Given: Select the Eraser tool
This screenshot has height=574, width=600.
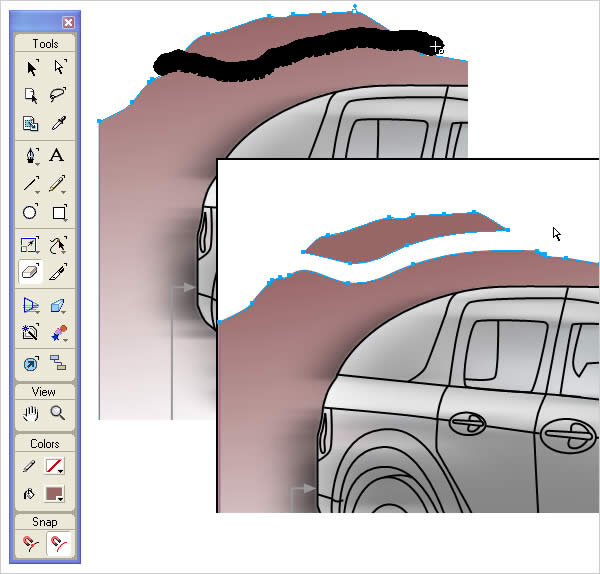Looking at the screenshot, I should pyautogui.click(x=30, y=272).
